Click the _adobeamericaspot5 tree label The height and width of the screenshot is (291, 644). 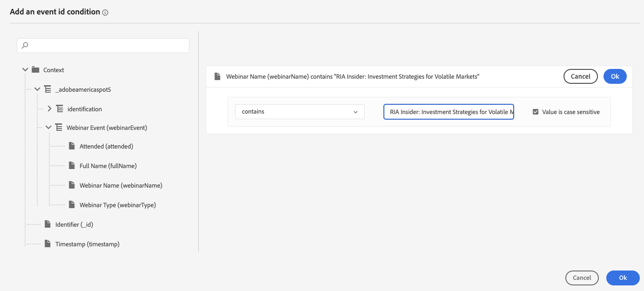click(83, 89)
